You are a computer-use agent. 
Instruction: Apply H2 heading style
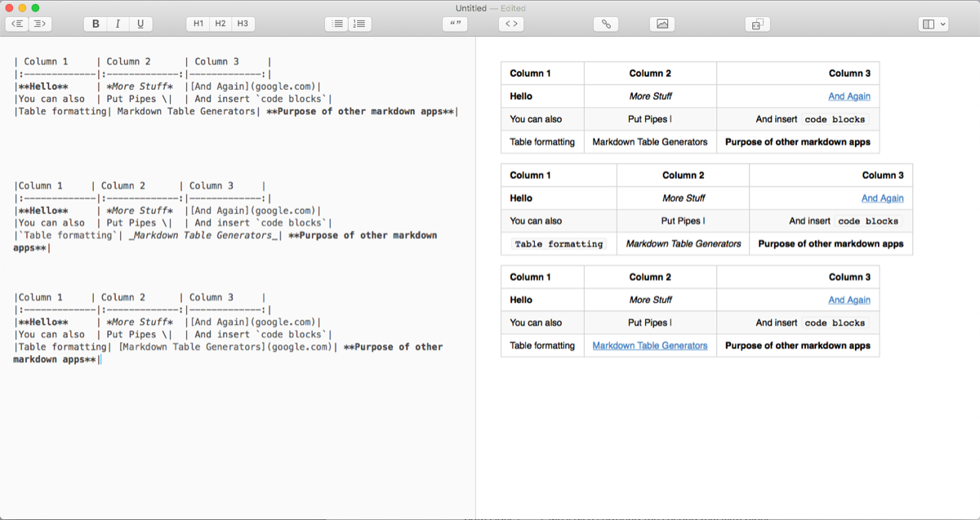pyautogui.click(x=220, y=24)
